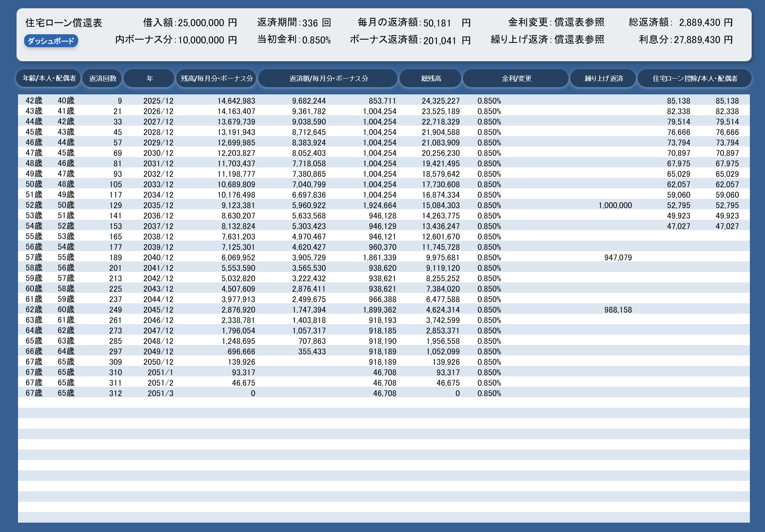Click the 借入額 25,000,000 value
The image size is (765, 532).
click(x=201, y=23)
